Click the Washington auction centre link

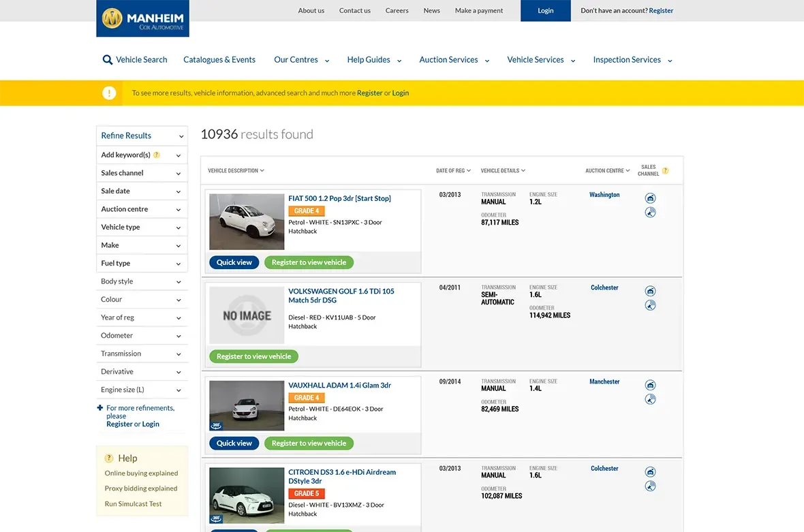[x=604, y=195]
